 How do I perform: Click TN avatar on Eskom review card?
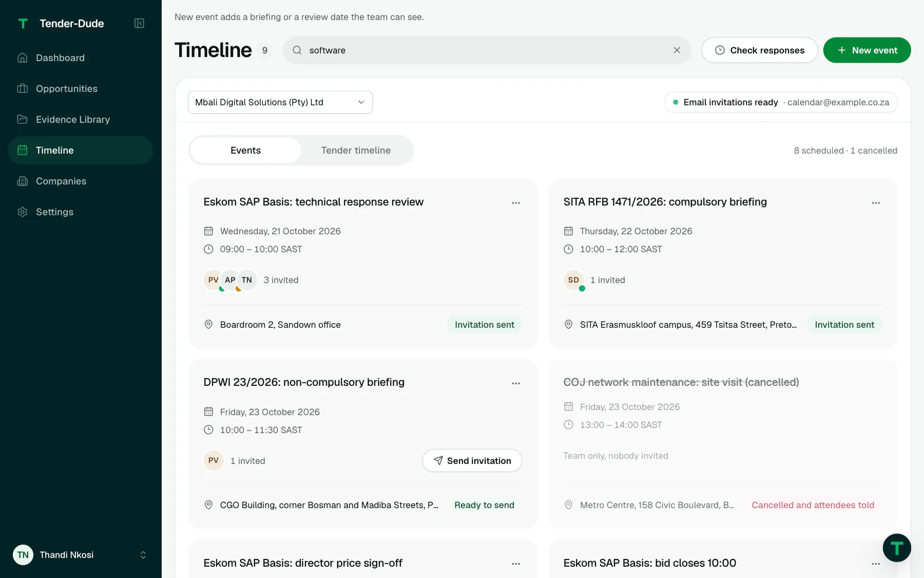[x=247, y=279]
